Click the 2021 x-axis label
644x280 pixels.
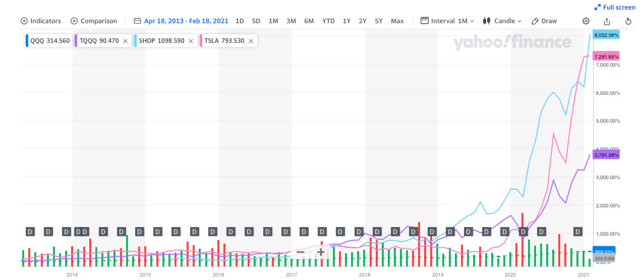tap(583, 275)
